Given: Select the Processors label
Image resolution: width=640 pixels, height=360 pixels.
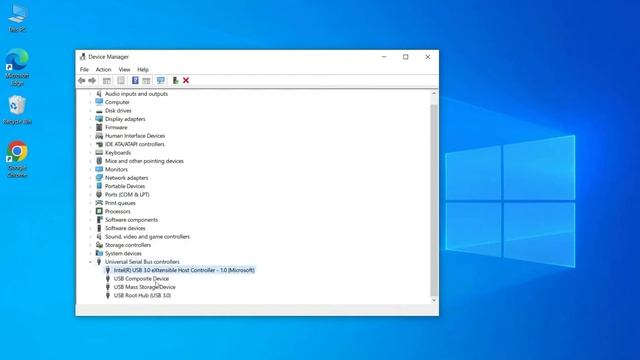Looking at the screenshot, I should tap(118, 211).
